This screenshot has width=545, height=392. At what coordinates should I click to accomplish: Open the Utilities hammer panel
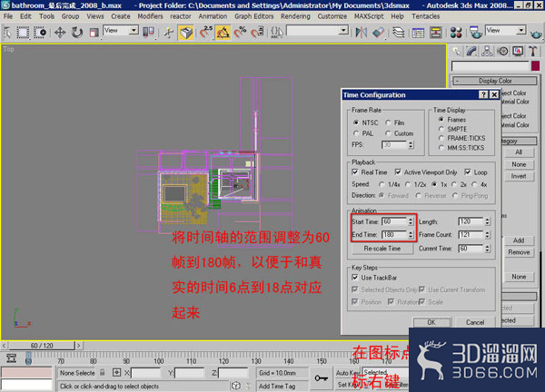pyautogui.click(x=533, y=52)
